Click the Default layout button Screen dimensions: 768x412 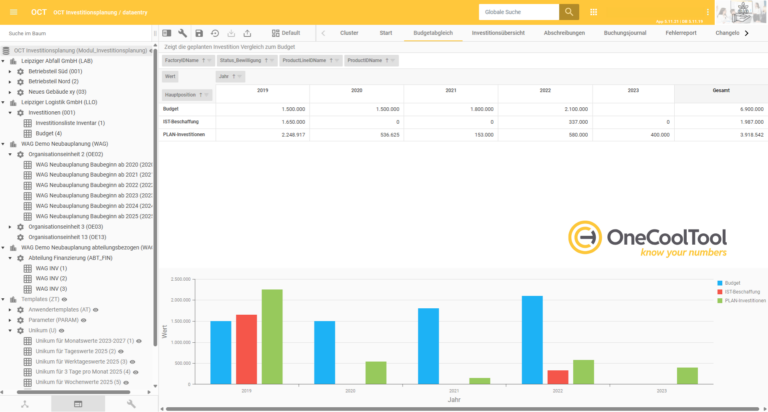tap(284, 33)
